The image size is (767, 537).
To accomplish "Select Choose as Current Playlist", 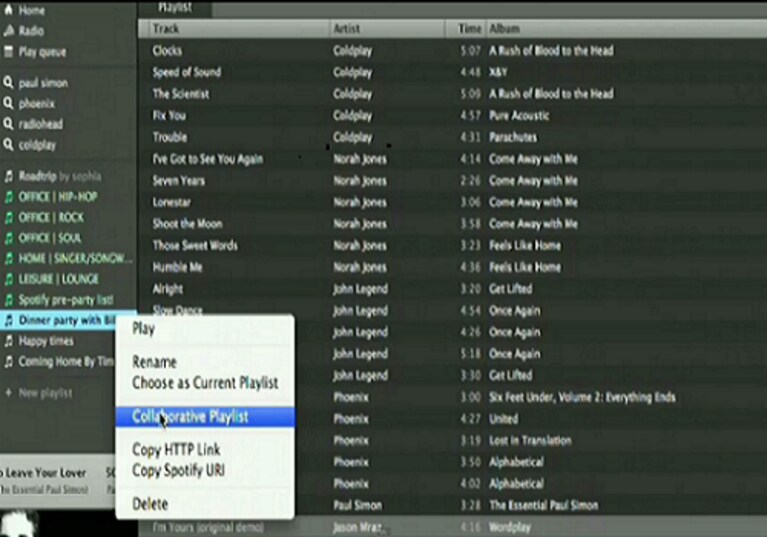I will (x=205, y=382).
